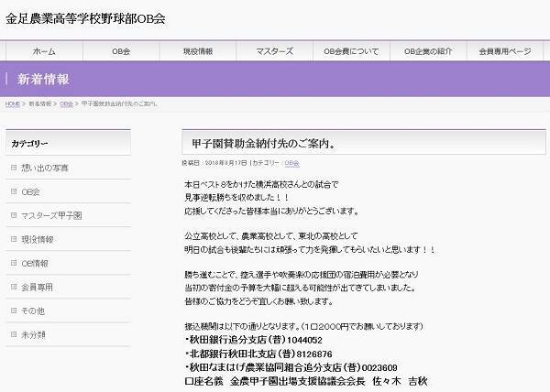Click the icon next to マスターズ甲子園

(12, 216)
